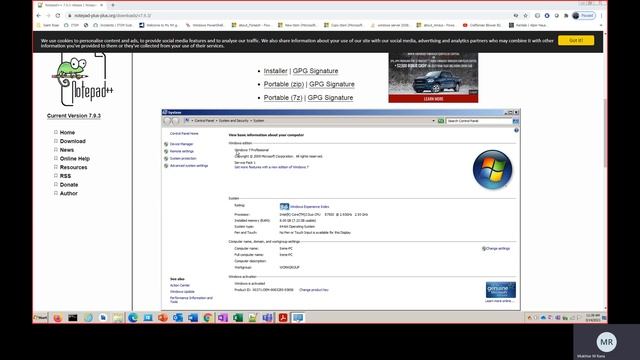The height and width of the screenshot is (360, 640).
Task: Open Microsoft Edge from the taskbar
Action: (133, 318)
